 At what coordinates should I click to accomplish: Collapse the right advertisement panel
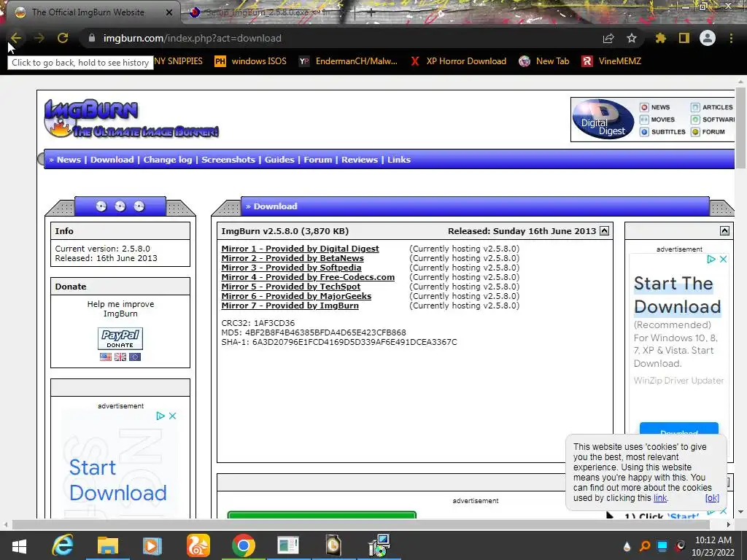coord(724,231)
